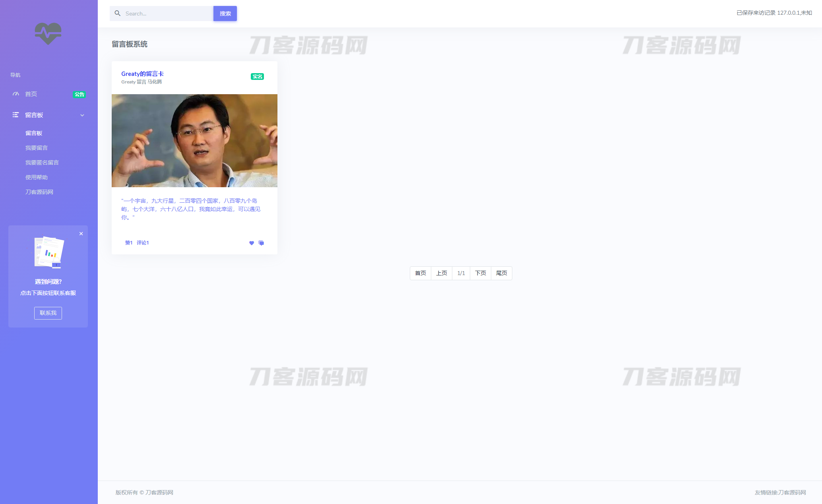The width and height of the screenshot is (822, 504).
Task: Click the留言板 board icon in sidebar
Action: pos(14,114)
